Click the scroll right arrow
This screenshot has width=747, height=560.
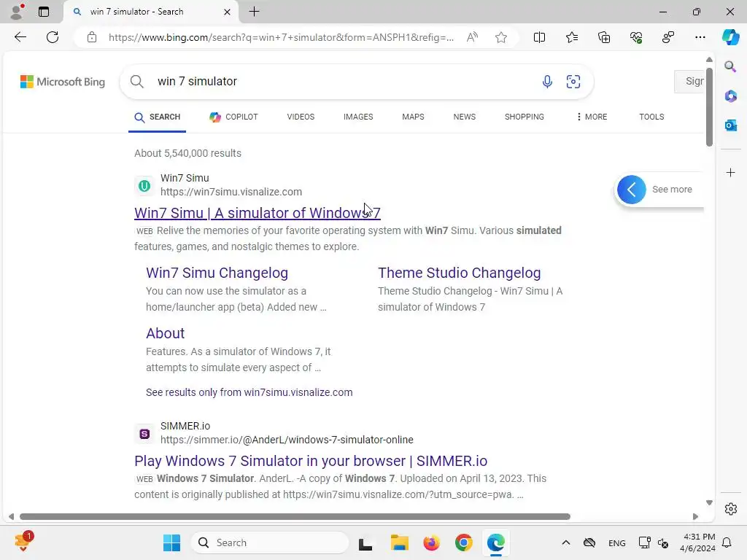(695, 517)
